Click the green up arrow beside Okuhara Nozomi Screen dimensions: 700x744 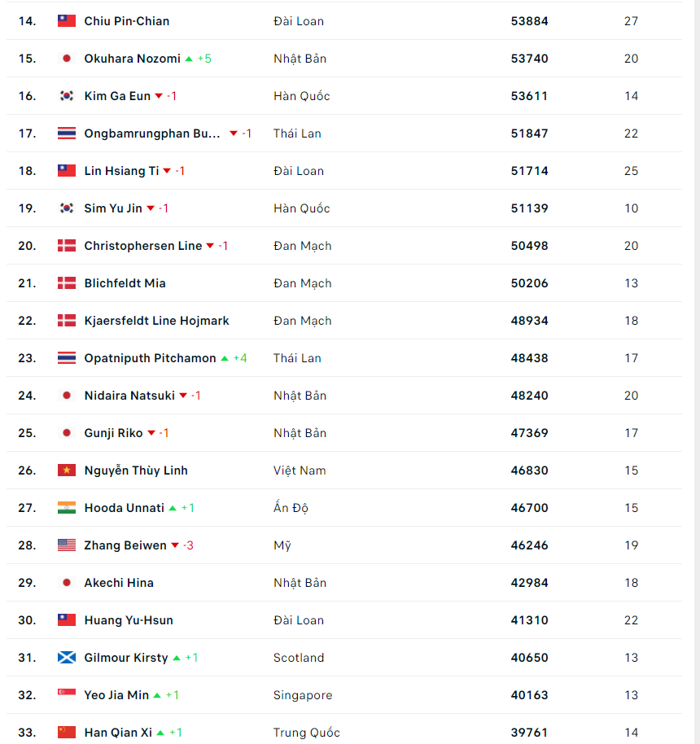[189, 59]
